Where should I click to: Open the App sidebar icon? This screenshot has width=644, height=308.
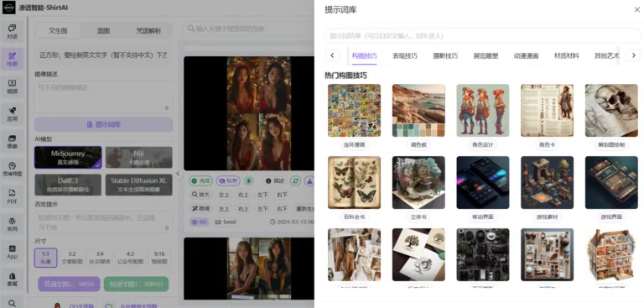click(13, 252)
